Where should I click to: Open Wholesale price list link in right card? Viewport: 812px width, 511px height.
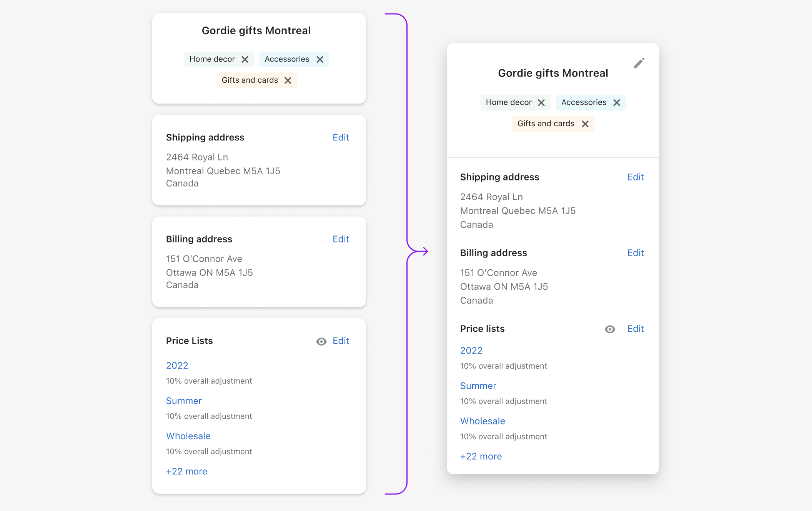coord(483,421)
